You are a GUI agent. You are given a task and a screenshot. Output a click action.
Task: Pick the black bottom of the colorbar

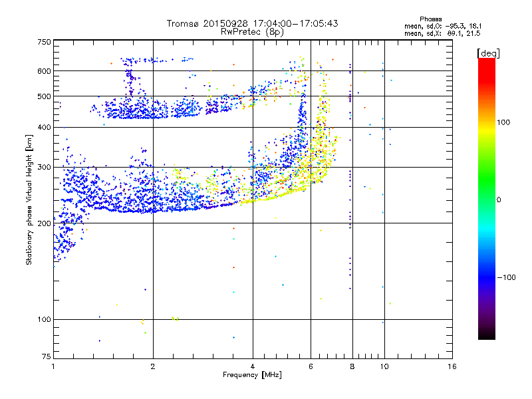tap(487, 336)
